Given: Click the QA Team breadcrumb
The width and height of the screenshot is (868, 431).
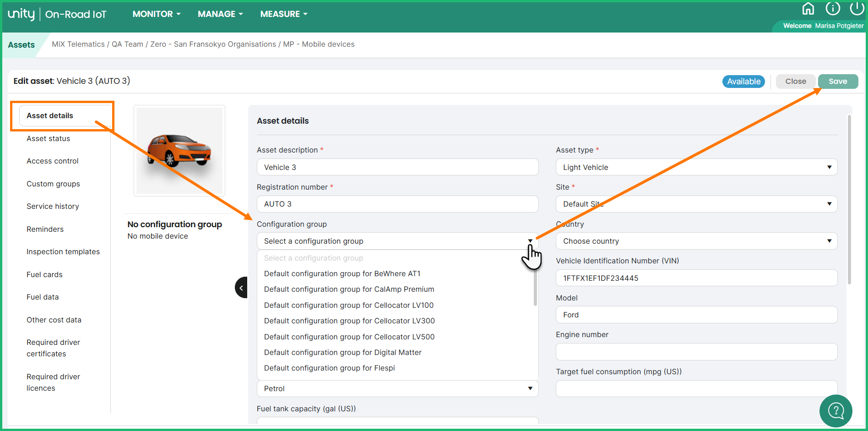Looking at the screenshot, I should coord(127,44).
